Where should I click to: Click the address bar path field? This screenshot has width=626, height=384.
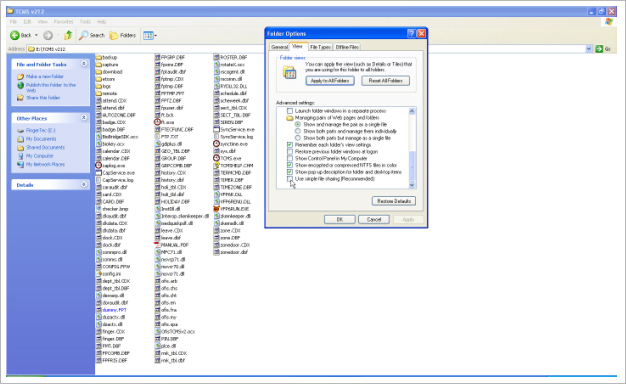(x=306, y=49)
